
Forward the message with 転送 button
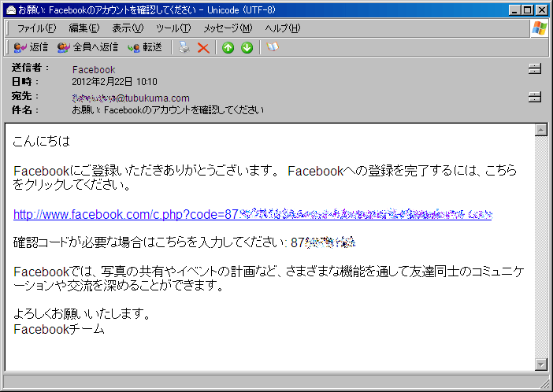point(145,47)
